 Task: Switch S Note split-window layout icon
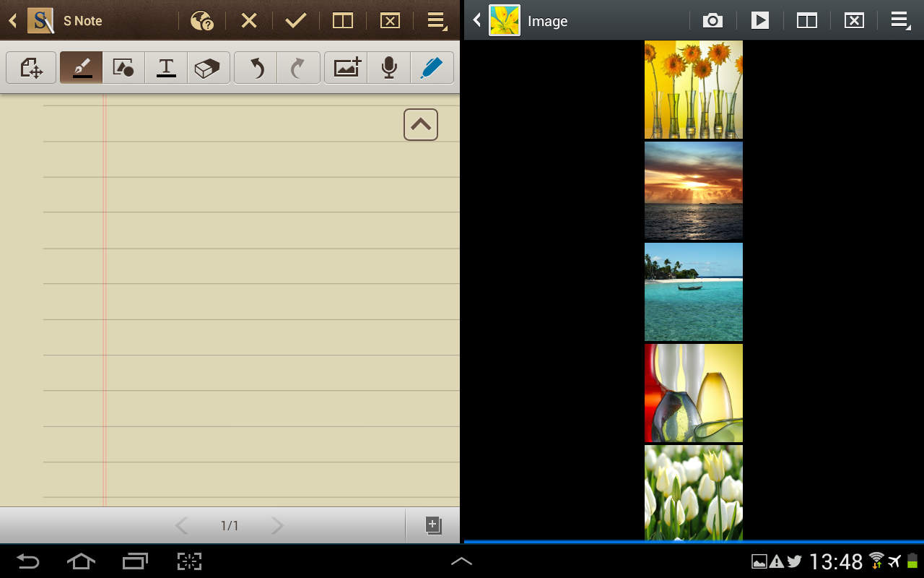pyautogui.click(x=343, y=21)
